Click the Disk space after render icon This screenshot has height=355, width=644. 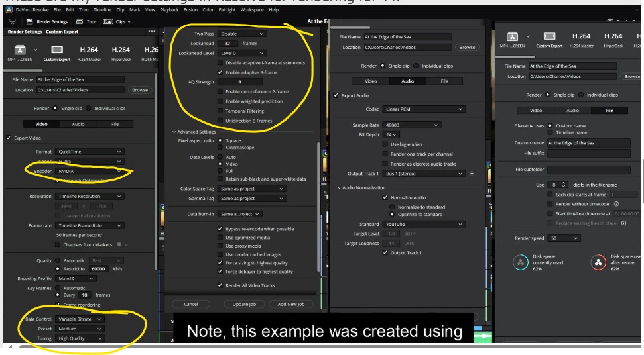[x=598, y=262]
